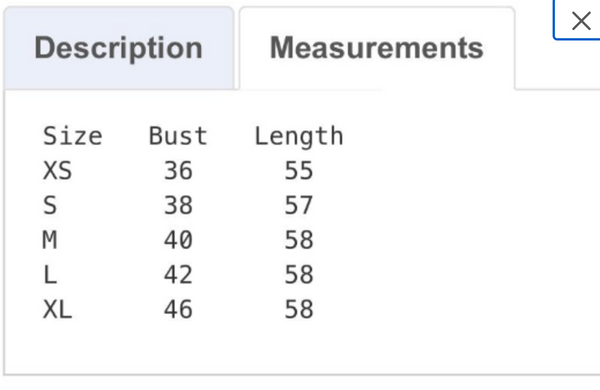Click bust value 46 for XL
Image resolution: width=600 pixels, height=390 pixels.
[178, 309]
